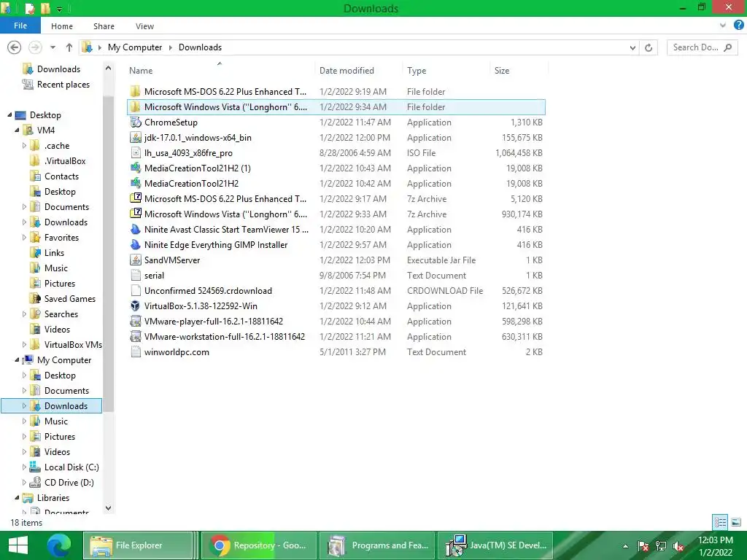
Task: Select the Windows Vista Longhorn 7z archive icon
Action: click(x=136, y=214)
